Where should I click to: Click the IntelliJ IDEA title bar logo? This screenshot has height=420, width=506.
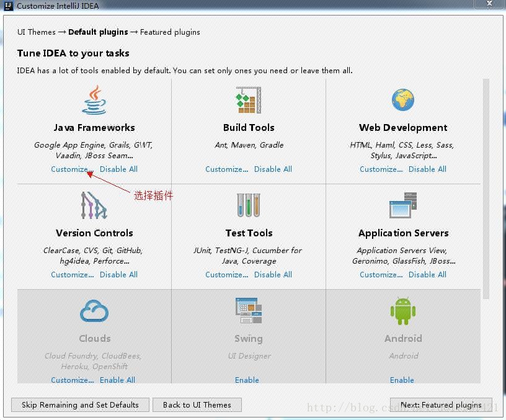point(9,6)
